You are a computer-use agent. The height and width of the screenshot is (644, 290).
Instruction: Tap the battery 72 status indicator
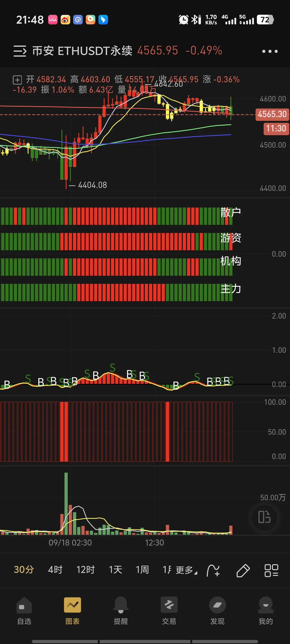click(265, 20)
